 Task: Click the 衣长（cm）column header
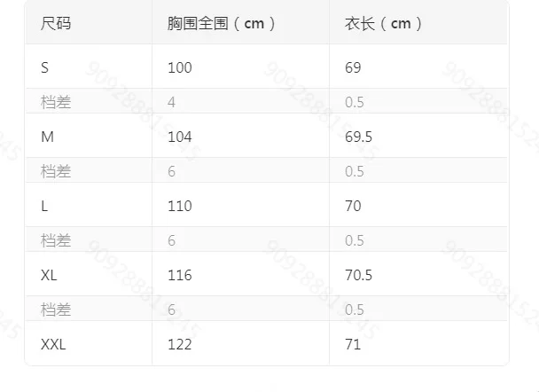[x=383, y=24]
